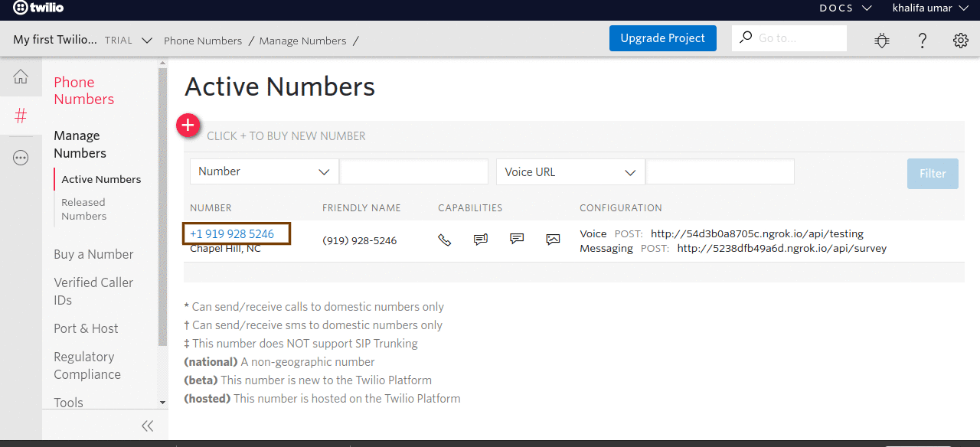
Task: Open the all products ellipsis icon
Action: pyautogui.click(x=21, y=158)
